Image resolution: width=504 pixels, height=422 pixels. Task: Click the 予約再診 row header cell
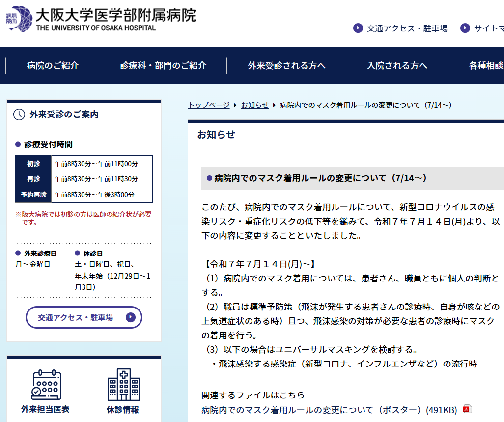coord(33,195)
